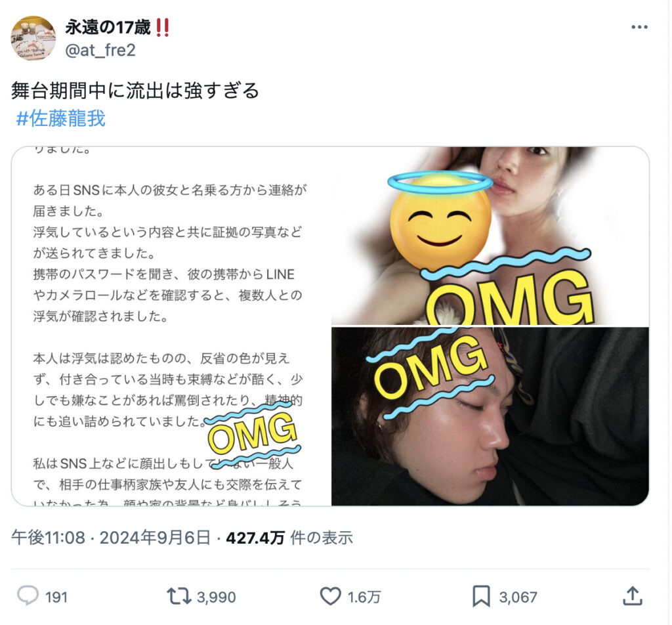The image size is (672, 625).
Task: Click the tweet text 舞台期間中に流出は強すぎる
Action: point(135,91)
